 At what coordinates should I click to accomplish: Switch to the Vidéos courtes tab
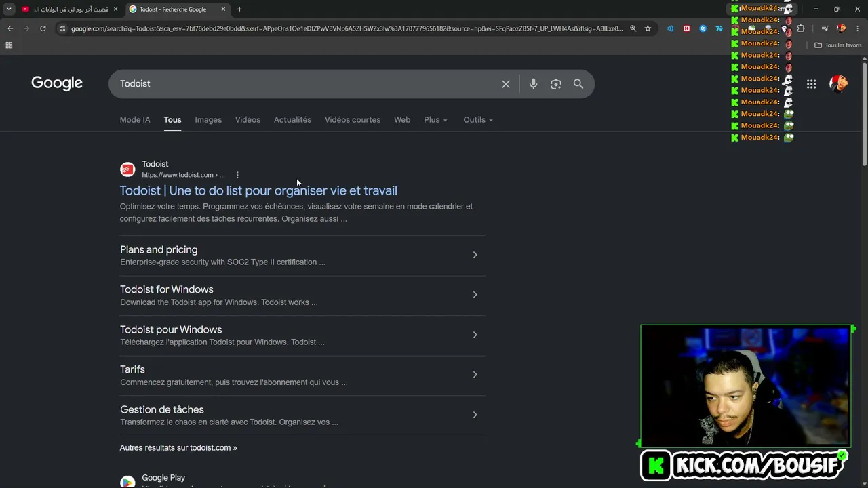(x=353, y=120)
